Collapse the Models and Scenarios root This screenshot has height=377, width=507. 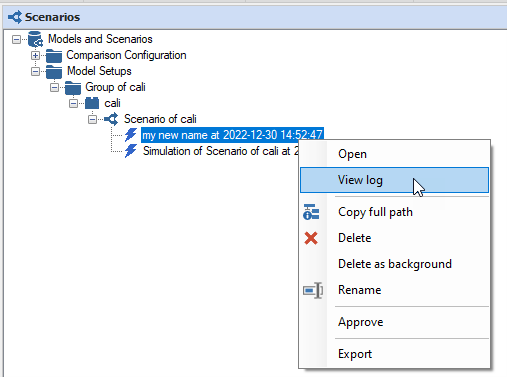16,39
